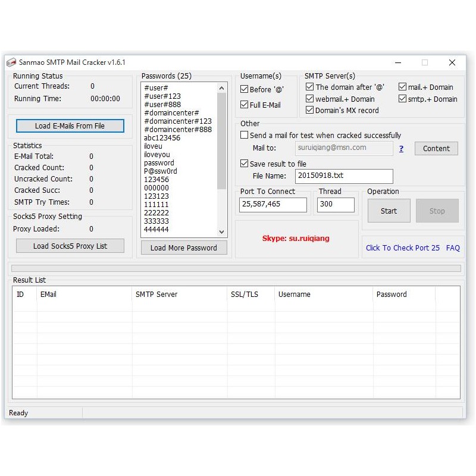Click the SMTP Server column header
This screenshot has height=476, width=476.
click(x=156, y=294)
